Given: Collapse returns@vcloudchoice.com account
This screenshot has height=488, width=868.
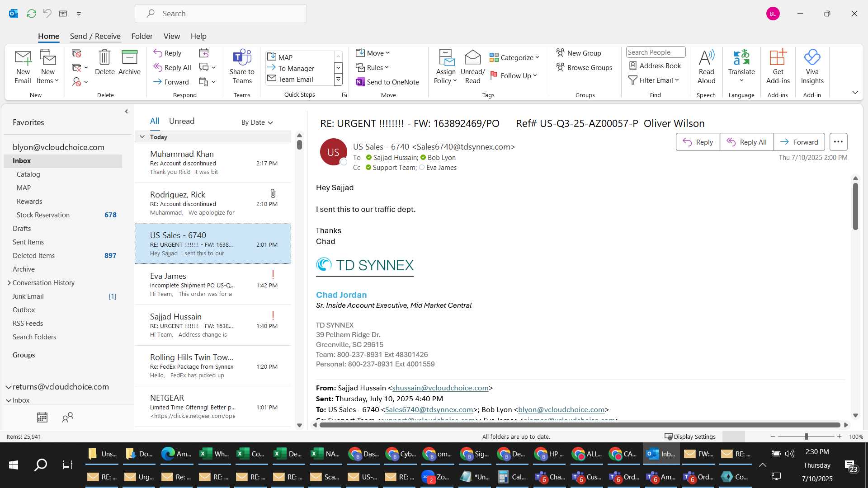Looking at the screenshot, I should [8, 387].
